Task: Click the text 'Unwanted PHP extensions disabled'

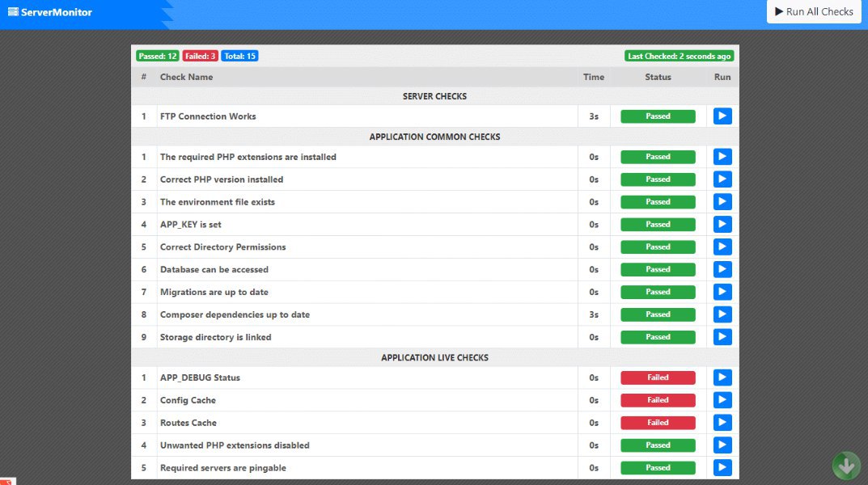Action: [x=235, y=445]
